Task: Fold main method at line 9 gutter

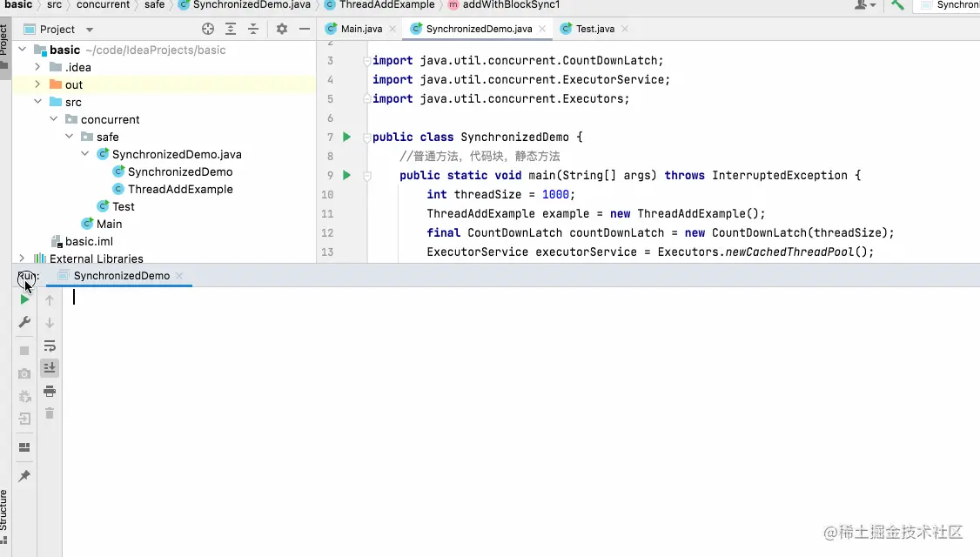Action: pyautogui.click(x=367, y=177)
